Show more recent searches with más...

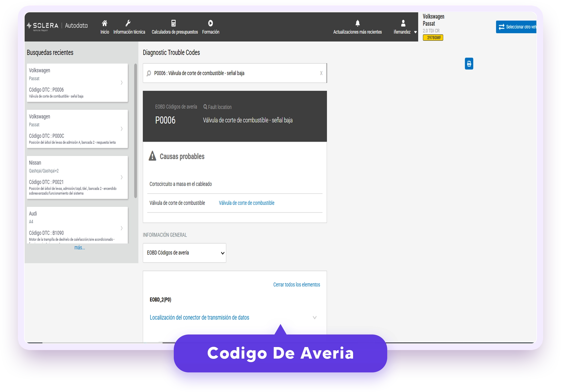(x=80, y=248)
